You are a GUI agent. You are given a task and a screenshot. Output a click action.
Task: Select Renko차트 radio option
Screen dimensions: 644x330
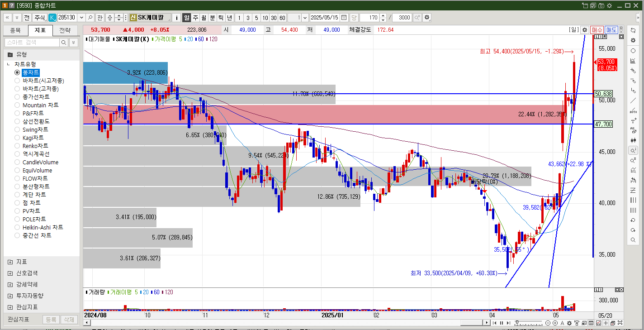[17, 146]
